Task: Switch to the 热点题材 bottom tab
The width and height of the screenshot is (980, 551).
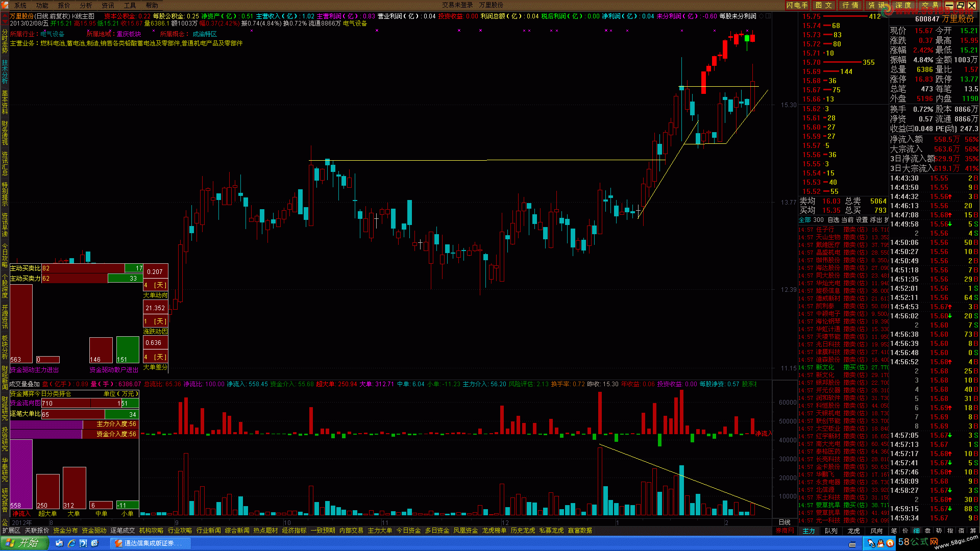Action: tap(265, 531)
